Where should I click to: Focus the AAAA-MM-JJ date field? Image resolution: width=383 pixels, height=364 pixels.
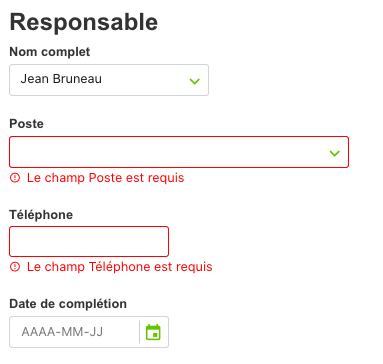[x=74, y=332]
